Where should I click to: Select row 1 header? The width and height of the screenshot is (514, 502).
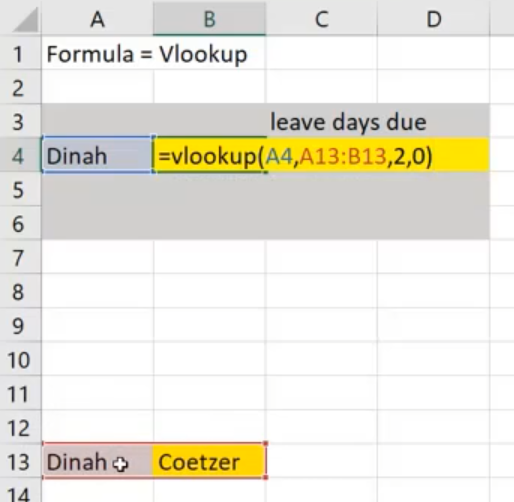tap(20, 53)
